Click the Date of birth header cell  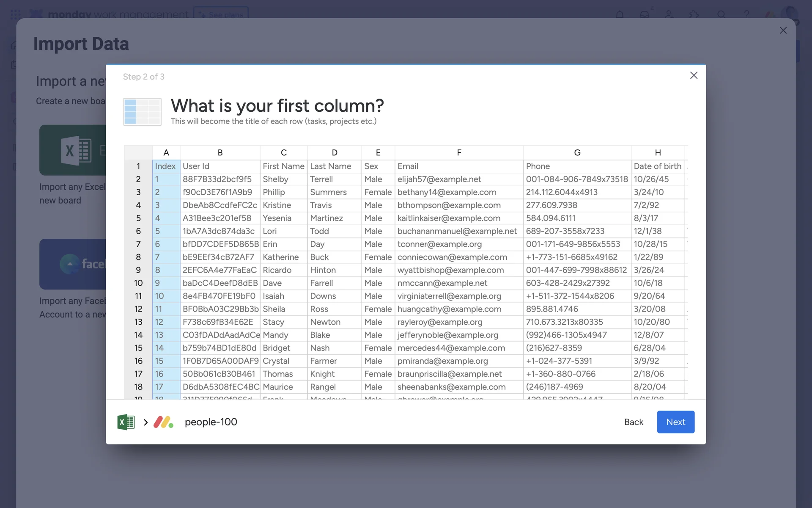tap(657, 166)
